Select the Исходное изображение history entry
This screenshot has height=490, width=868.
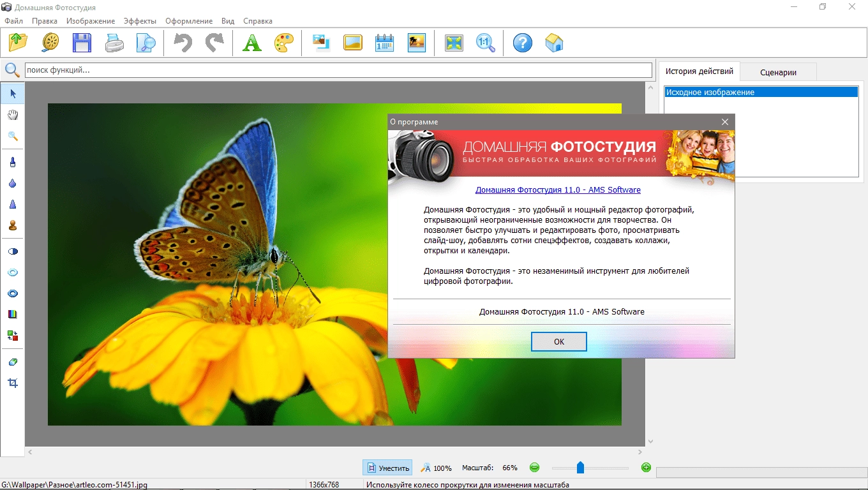(x=761, y=93)
